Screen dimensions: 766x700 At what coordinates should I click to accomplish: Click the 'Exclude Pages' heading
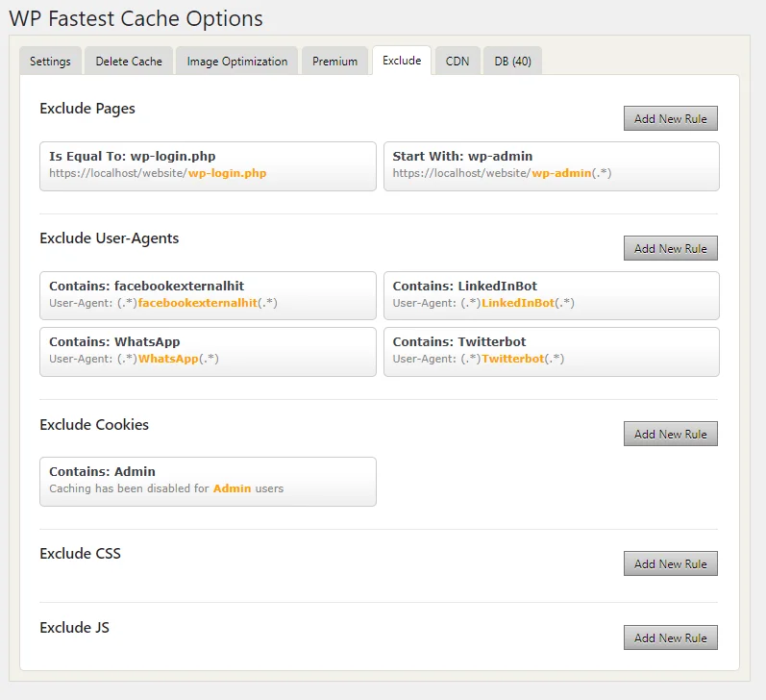(87, 109)
